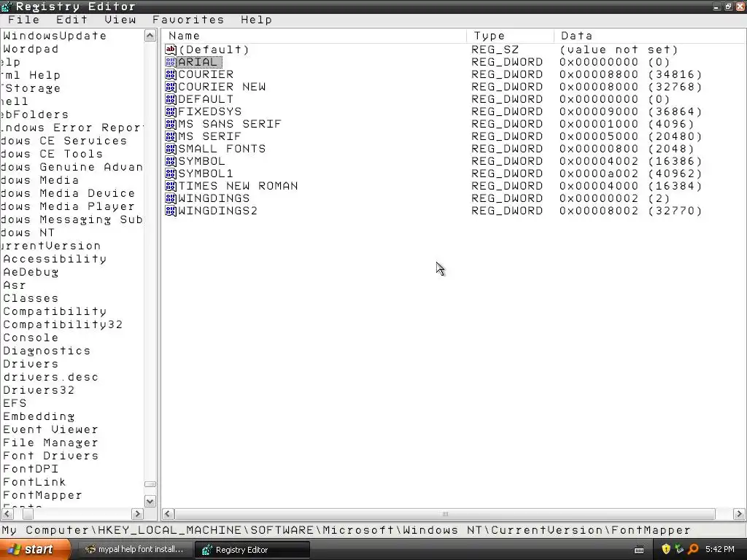Click the Registry Editor title bar icon
747x560 pixels.
[7, 7]
